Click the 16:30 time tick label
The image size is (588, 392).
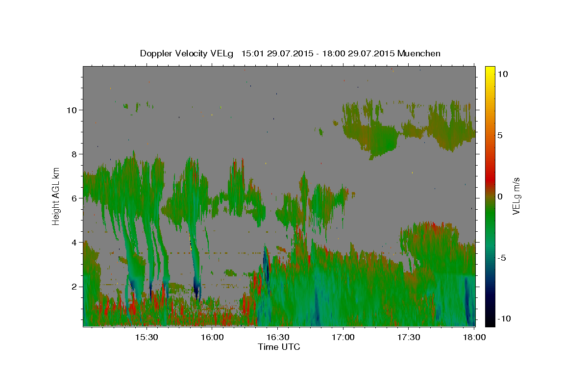(x=277, y=337)
